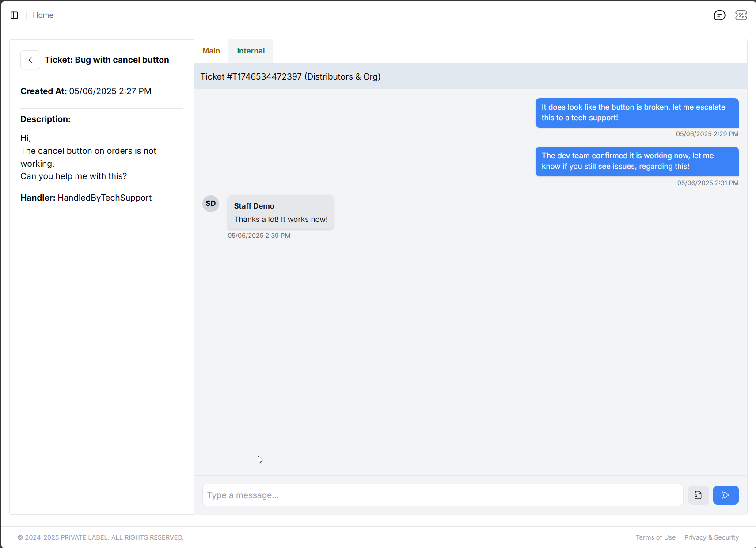The width and height of the screenshot is (756, 548).
Task: Click the 'Thanks a lot! It works now!' message
Action: (281, 219)
